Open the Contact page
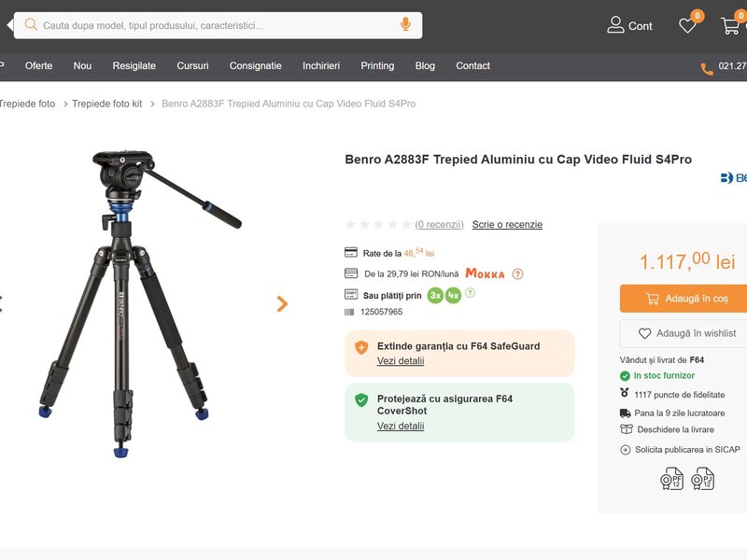The height and width of the screenshot is (560, 747). [472, 65]
